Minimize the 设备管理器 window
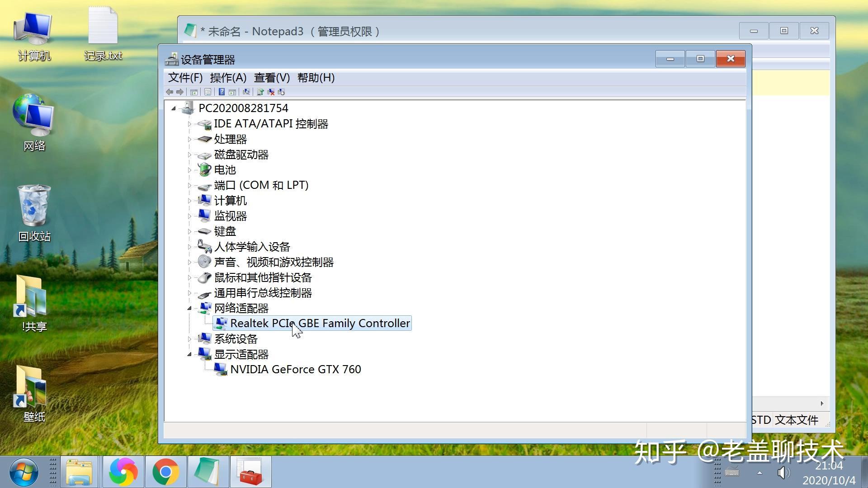 [x=670, y=59]
